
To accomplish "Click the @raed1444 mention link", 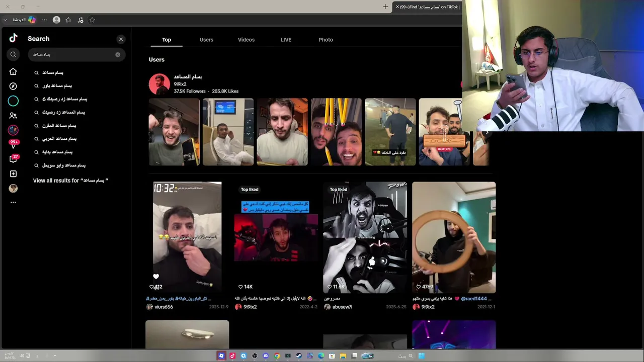I will click(x=474, y=299).
